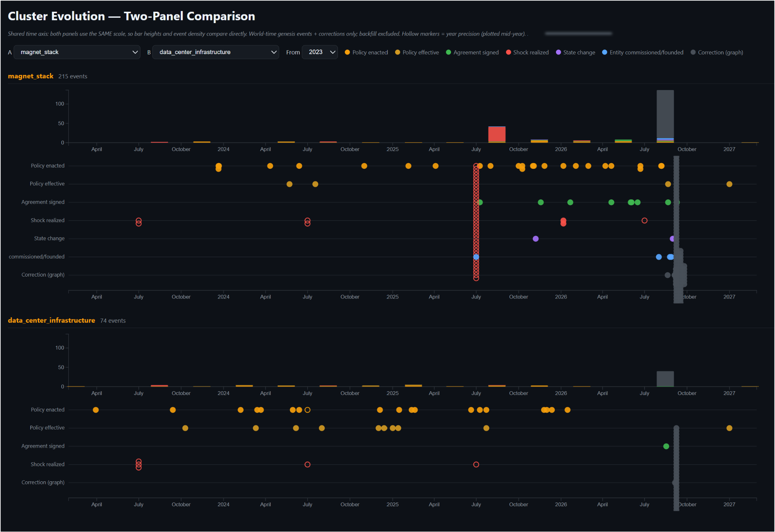Viewport: 775px width, 532px height.
Task: Select Policy effective marker near 2027 in data_center_infrastructure
Action: coord(729,428)
